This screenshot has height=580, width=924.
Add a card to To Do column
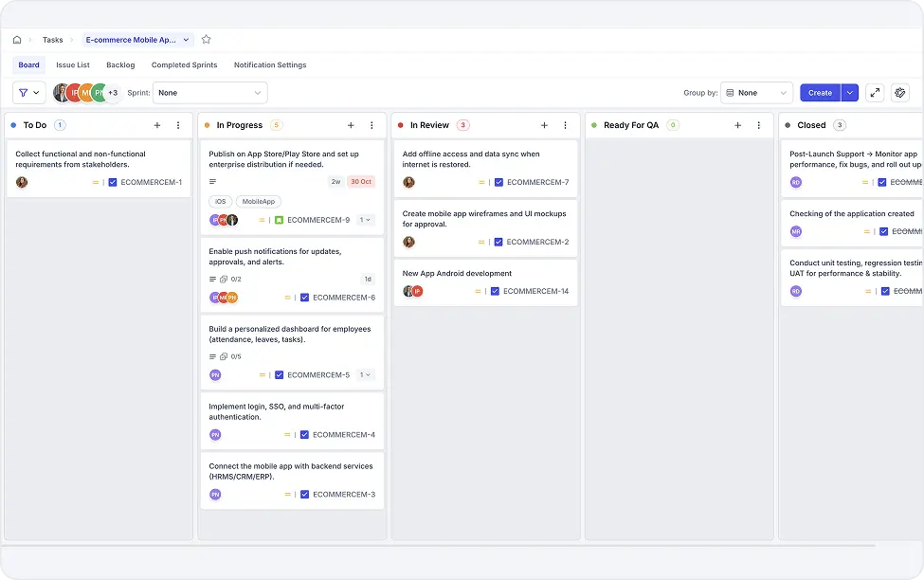pos(157,125)
